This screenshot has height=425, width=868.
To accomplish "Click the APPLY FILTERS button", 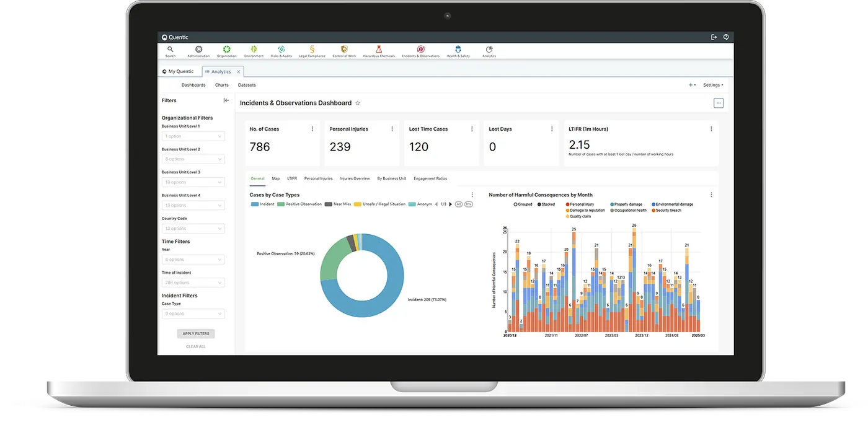I will (x=196, y=333).
